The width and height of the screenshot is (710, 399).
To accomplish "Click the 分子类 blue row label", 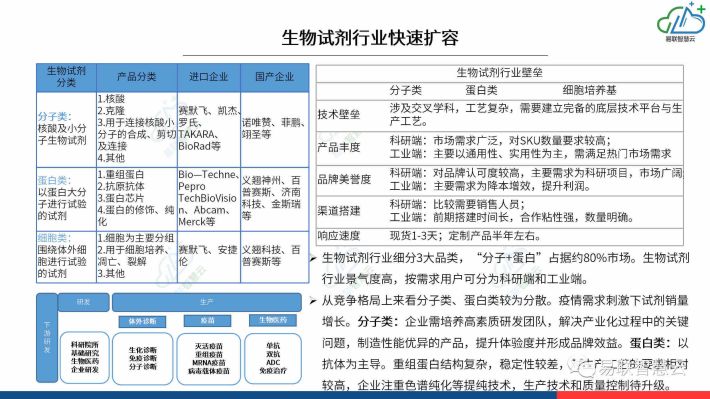I will (54, 117).
